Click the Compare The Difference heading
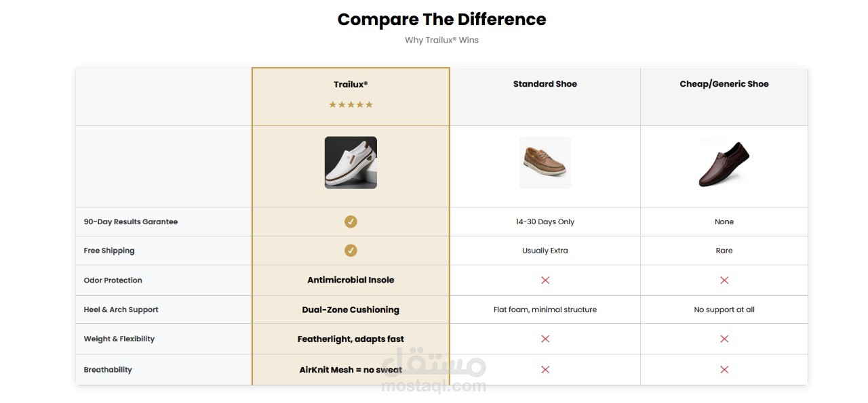This screenshot has width=868, height=403. pos(441,20)
